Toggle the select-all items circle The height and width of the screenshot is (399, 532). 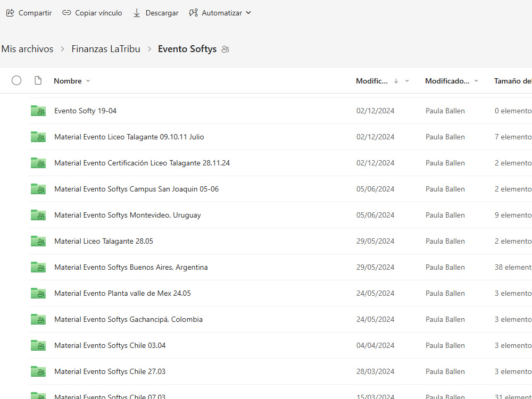16,81
